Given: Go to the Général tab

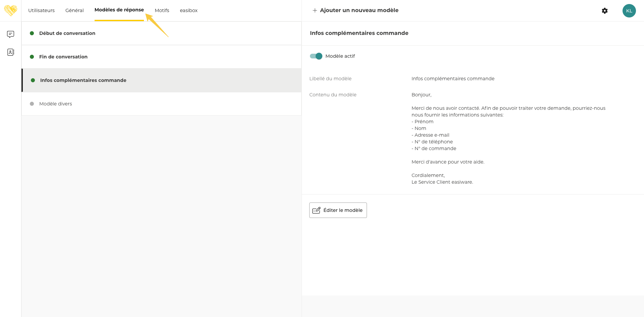Looking at the screenshot, I should click(x=74, y=10).
